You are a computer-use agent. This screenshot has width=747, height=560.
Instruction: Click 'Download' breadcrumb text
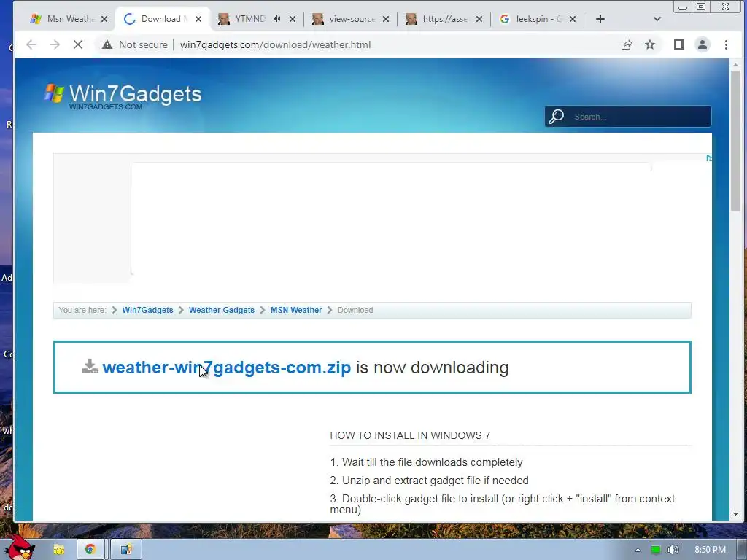click(355, 310)
